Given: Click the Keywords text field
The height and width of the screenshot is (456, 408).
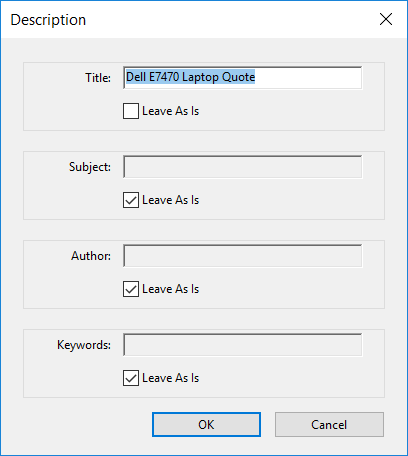Looking at the screenshot, I should (243, 345).
